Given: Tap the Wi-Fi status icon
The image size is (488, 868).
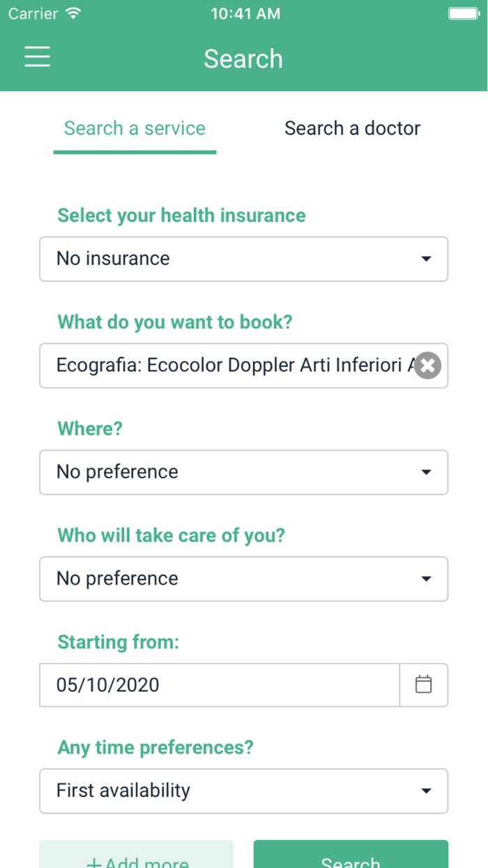Looking at the screenshot, I should pyautogui.click(x=73, y=14).
